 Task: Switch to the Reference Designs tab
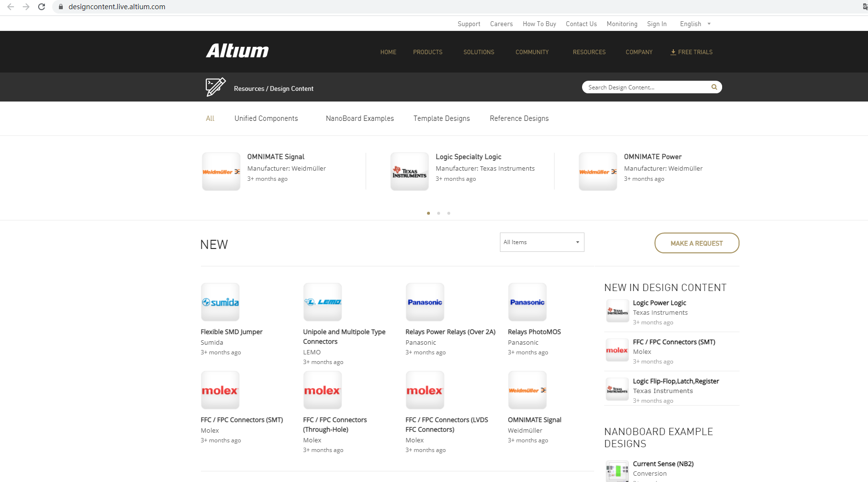coord(519,118)
